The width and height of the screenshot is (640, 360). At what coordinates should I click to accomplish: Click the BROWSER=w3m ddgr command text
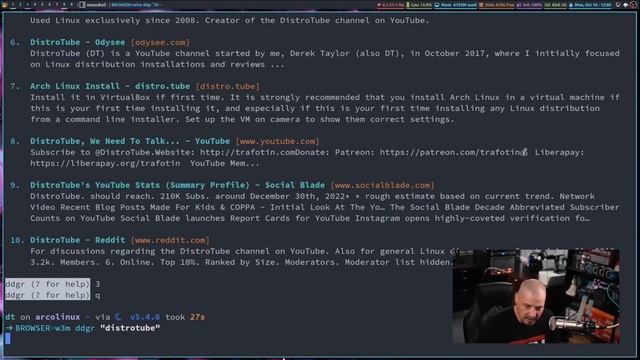point(55,328)
